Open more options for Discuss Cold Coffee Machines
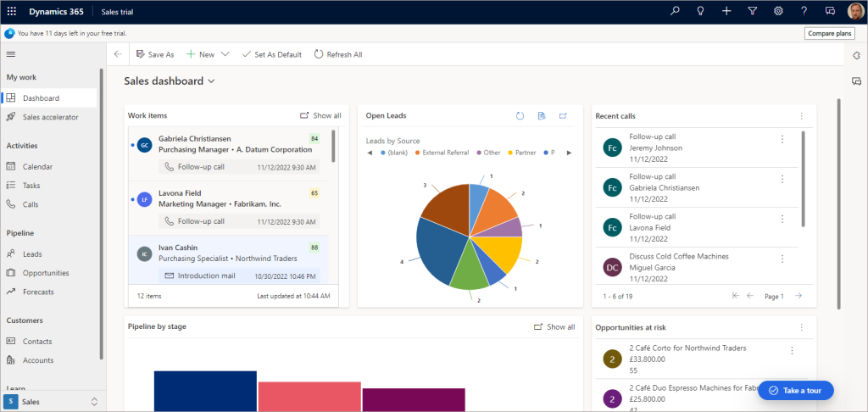 782,259
